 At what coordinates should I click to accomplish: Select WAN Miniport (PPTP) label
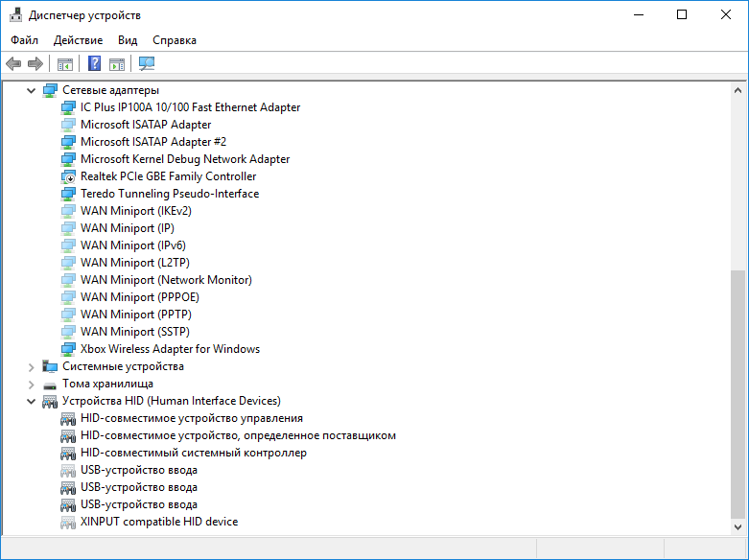coord(135,315)
